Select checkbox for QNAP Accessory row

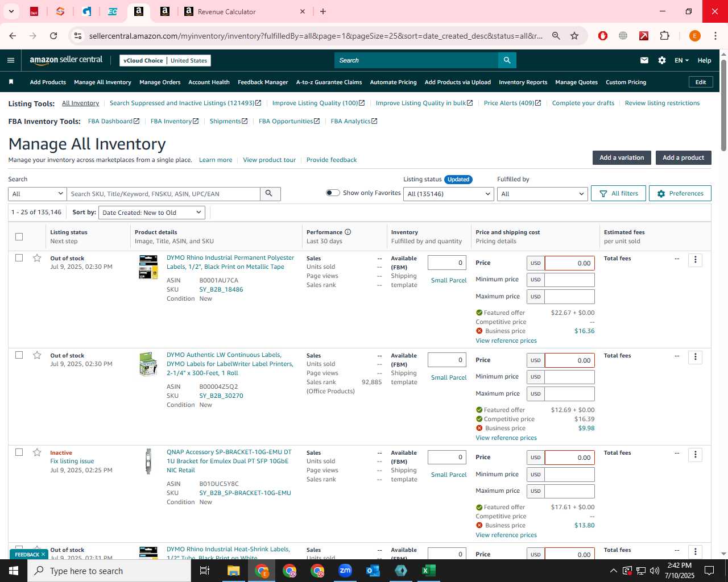[19, 452]
